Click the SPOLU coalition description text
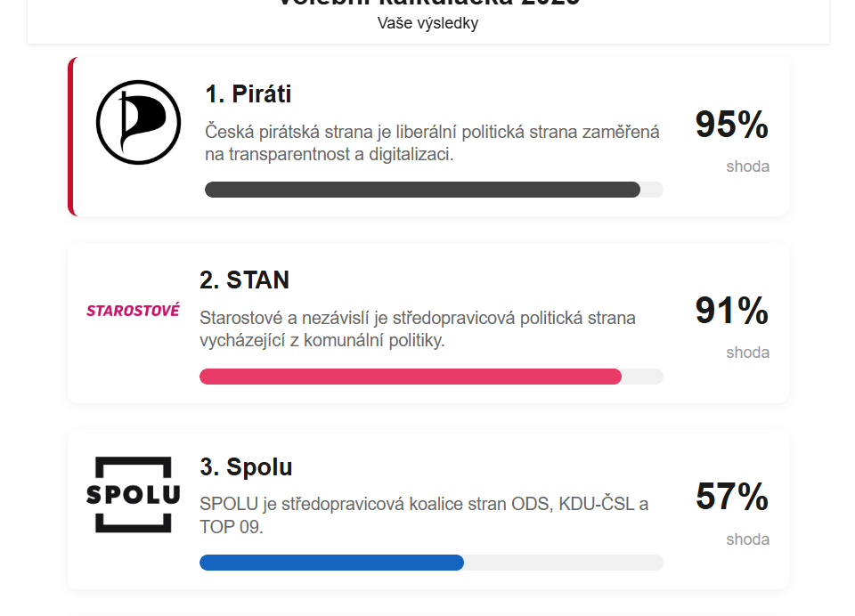Image resolution: width=855 pixels, height=616 pixels. pos(424,515)
